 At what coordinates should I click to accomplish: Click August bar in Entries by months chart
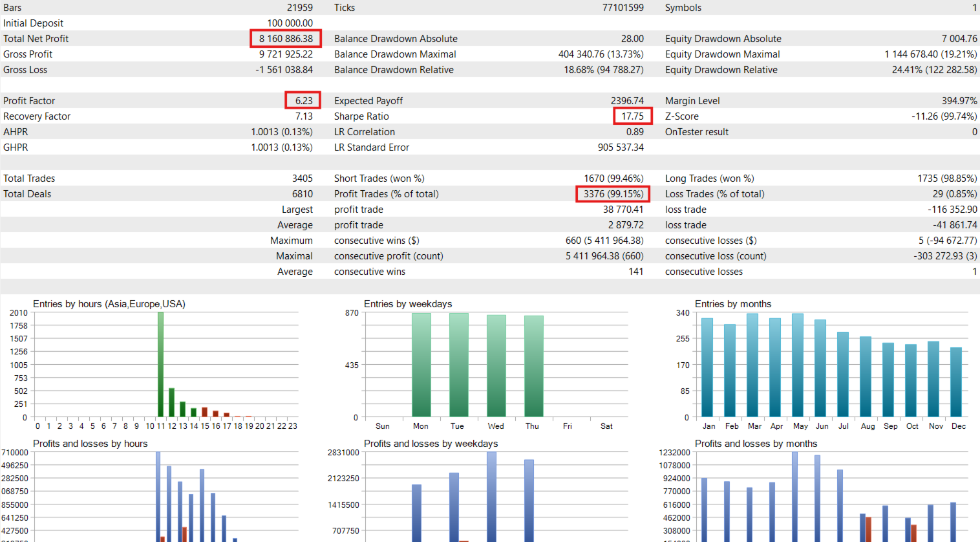(866, 377)
